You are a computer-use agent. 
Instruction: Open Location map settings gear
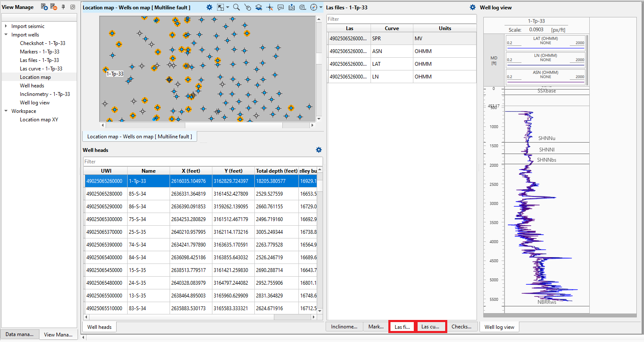point(209,7)
